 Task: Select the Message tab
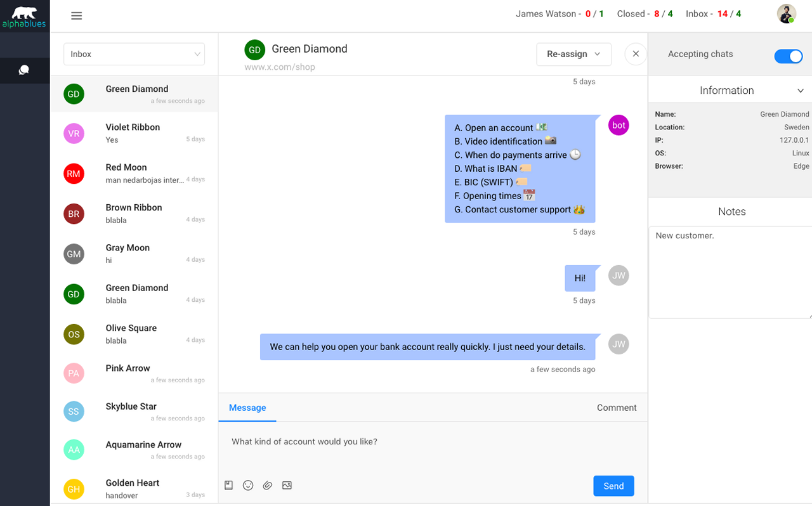click(x=247, y=408)
